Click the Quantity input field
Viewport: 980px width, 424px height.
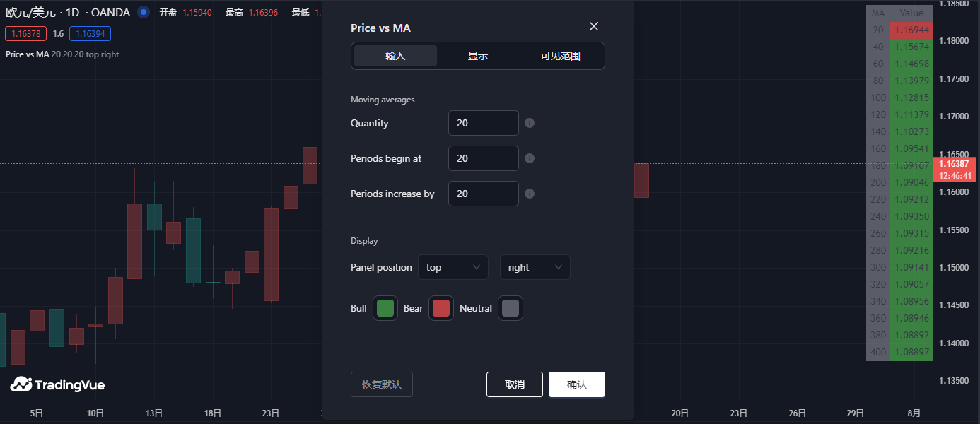click(484, 123)
